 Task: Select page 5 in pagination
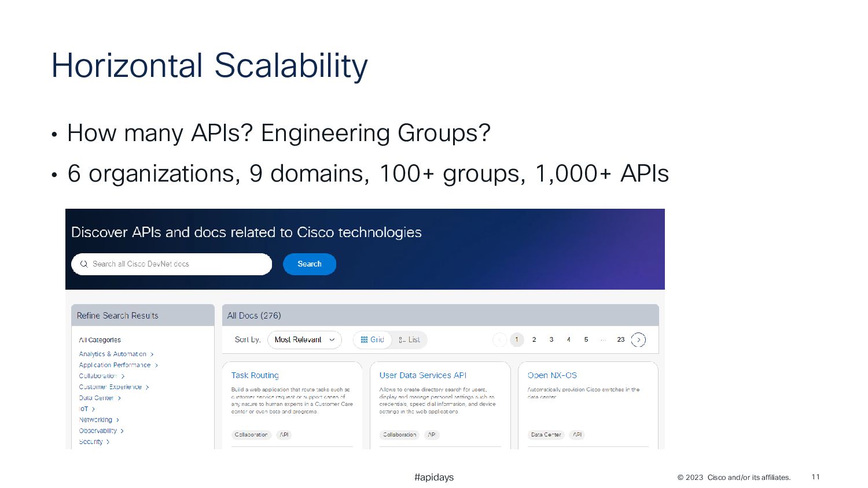coord(586,340)
